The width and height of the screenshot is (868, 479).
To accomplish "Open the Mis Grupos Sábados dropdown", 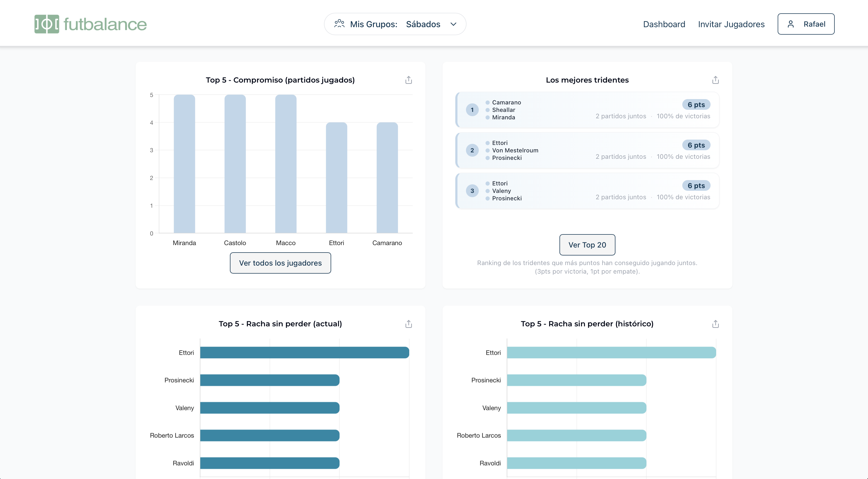I will [x=395, y=24].
